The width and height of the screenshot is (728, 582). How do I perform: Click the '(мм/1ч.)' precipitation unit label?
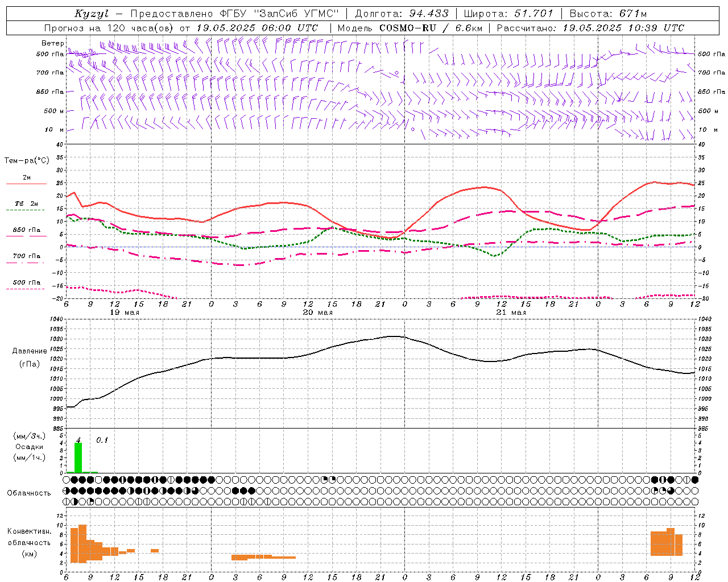29,458
